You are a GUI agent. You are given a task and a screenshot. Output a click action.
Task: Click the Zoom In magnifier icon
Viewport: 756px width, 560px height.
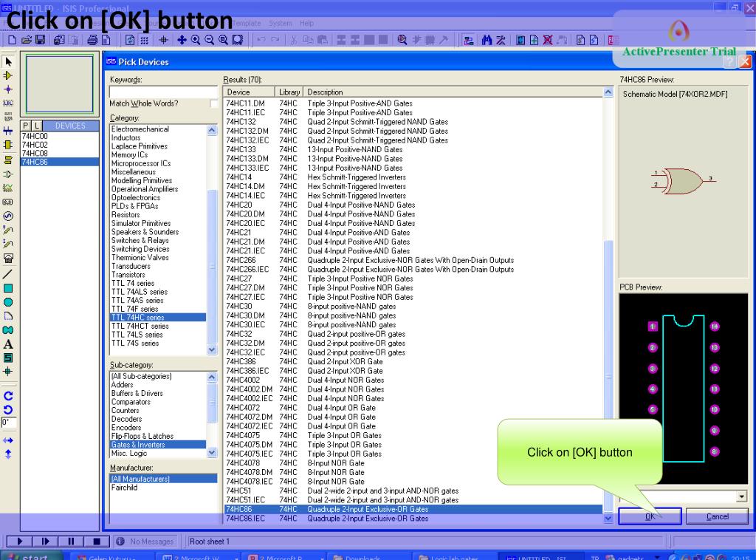point(196,40)
